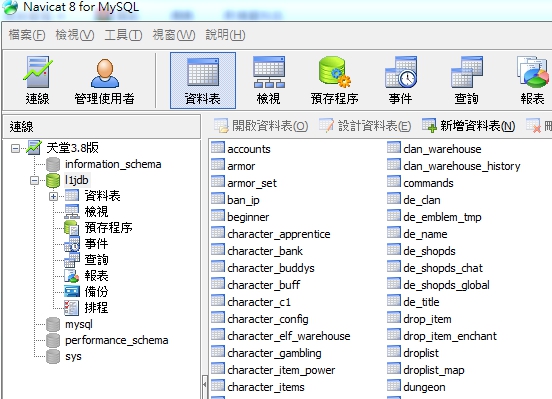Open the 檢視(V) menu

point(75,35)
